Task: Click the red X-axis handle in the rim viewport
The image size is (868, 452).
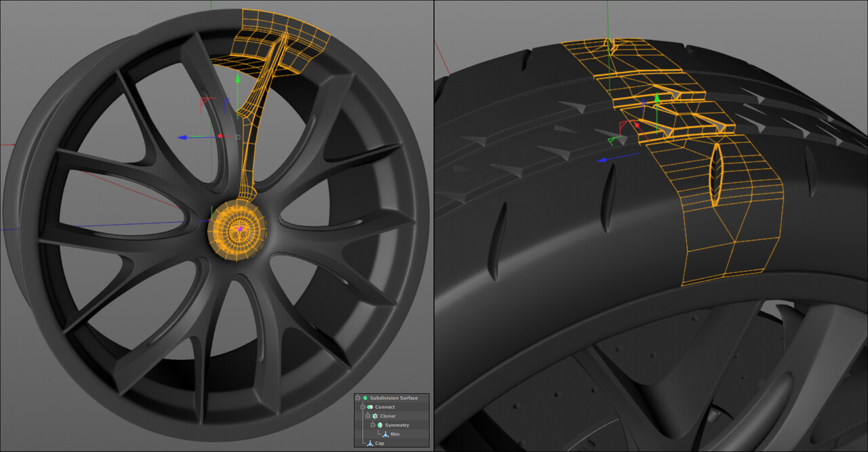Action: 220,136
